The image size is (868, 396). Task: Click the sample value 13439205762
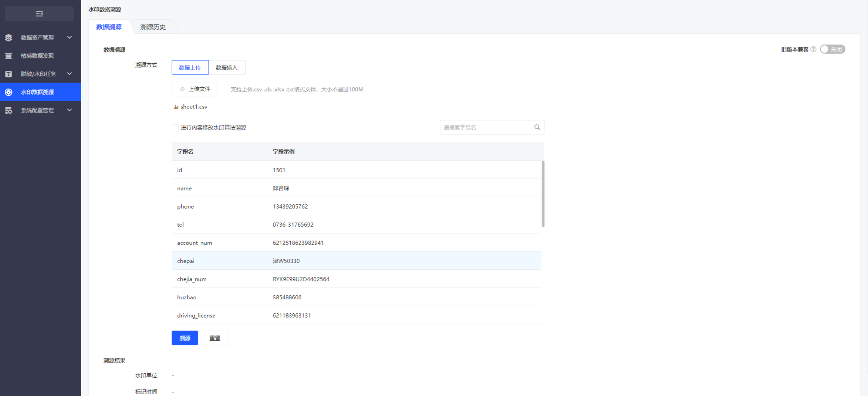tap(290, 206)
